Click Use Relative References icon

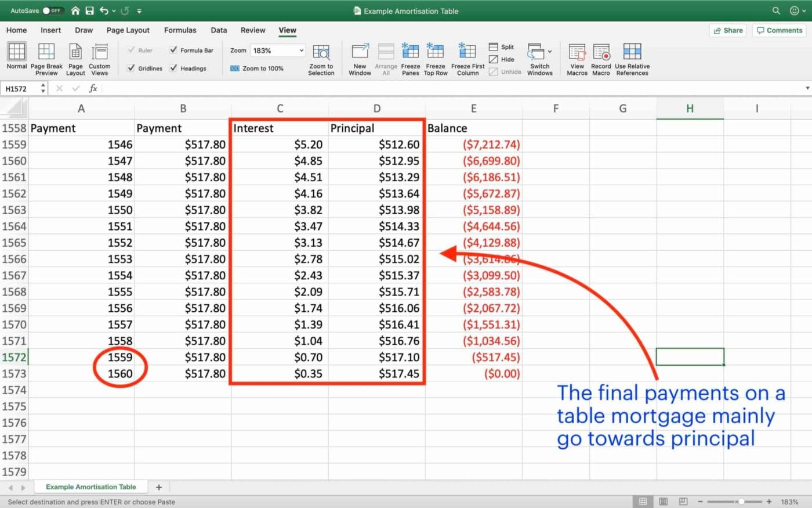tap(632, 58)
